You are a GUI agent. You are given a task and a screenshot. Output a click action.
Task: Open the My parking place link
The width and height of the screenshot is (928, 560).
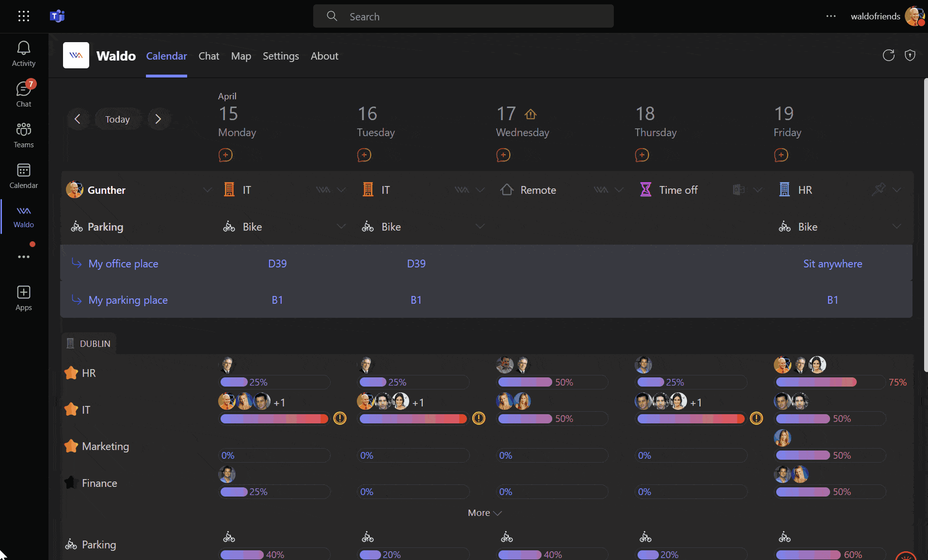pyautogui.click(x=128, y=300)
